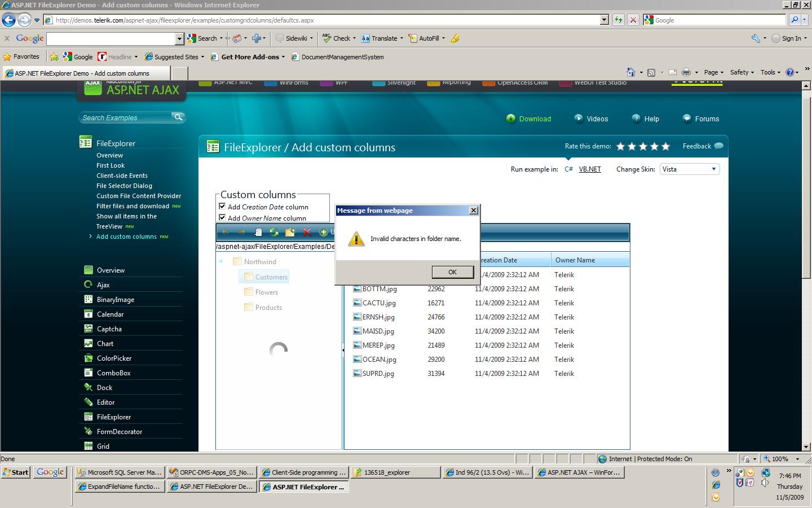Collapse the tree pane with splitter arrow
Screen dimensions: 812x508
point(343,350)
